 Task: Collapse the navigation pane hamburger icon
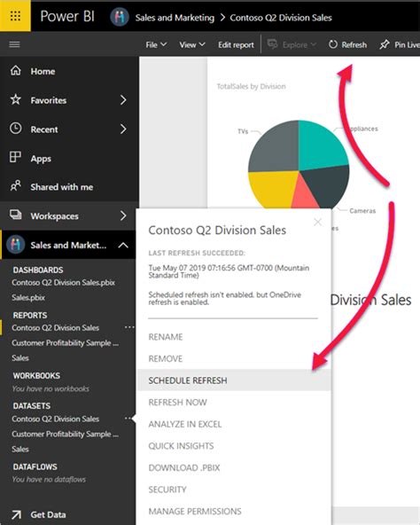(x=14, y=44)
